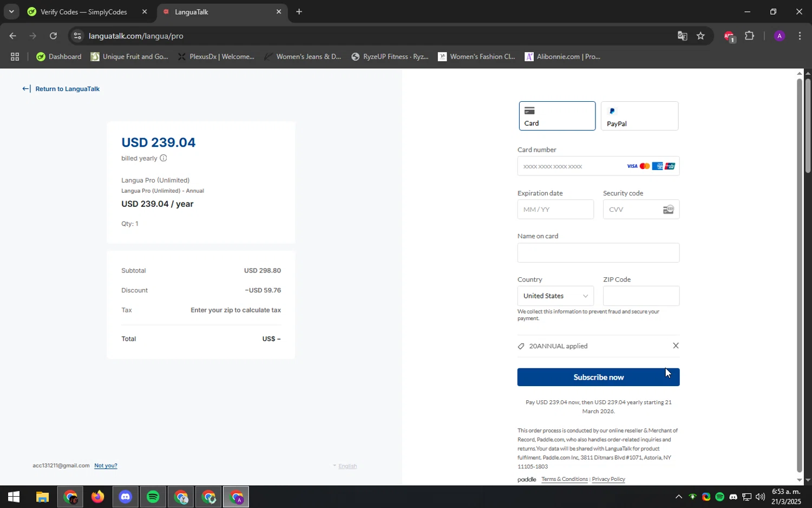Open the Terms & Conditions link

(x=564, y=479)
